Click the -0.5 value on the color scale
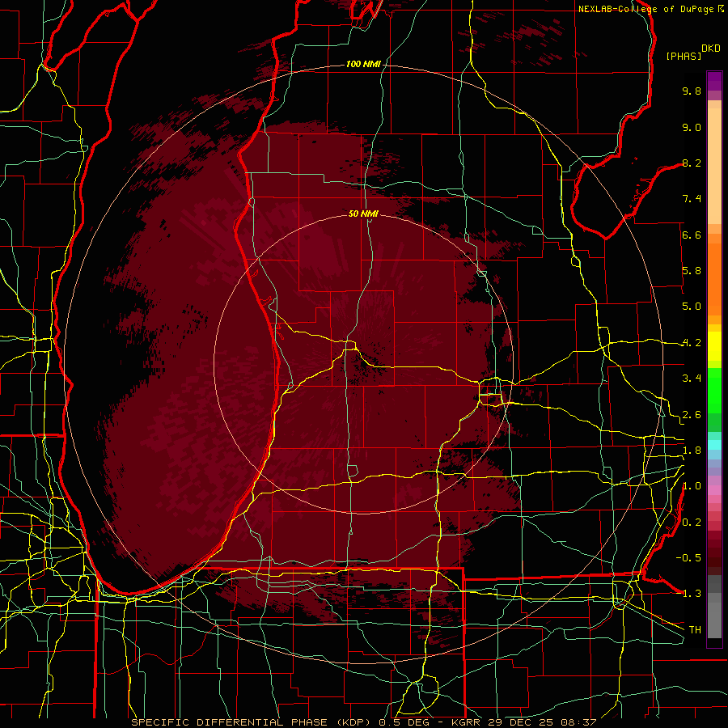Screen dimensions: 728x728 pyautogui.click(x=688, y=558)
